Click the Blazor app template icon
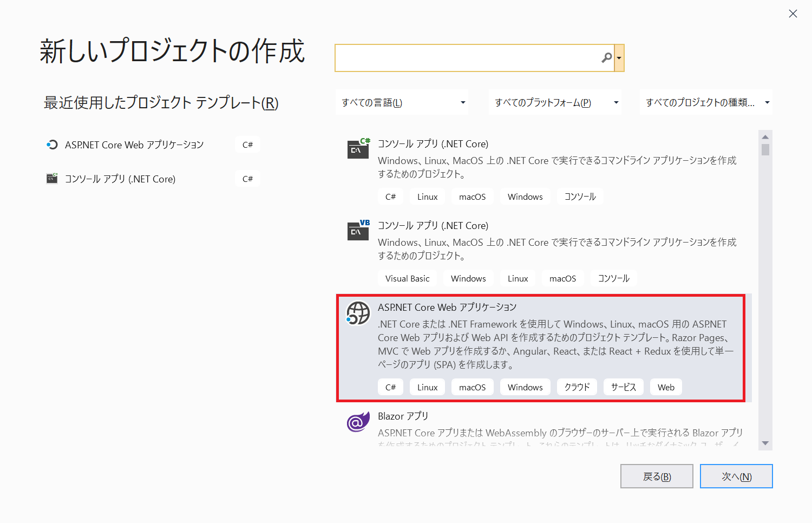 pos(358,422)
